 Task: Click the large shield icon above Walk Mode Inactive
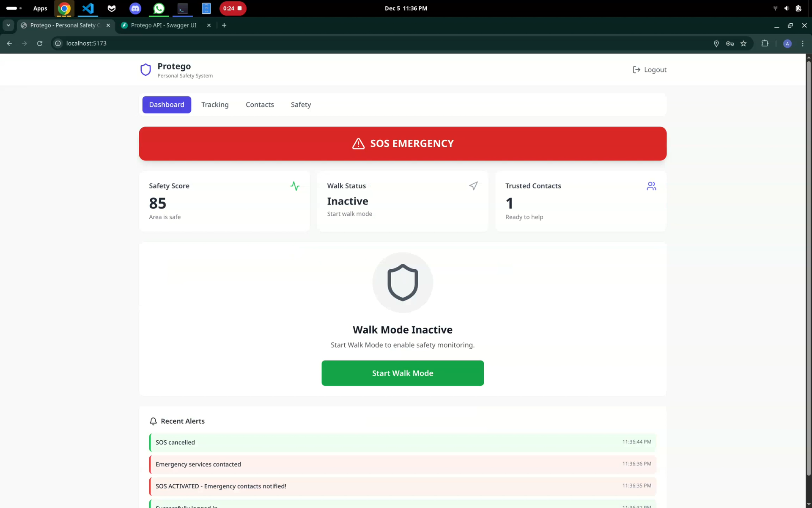[x=403, y=282]
